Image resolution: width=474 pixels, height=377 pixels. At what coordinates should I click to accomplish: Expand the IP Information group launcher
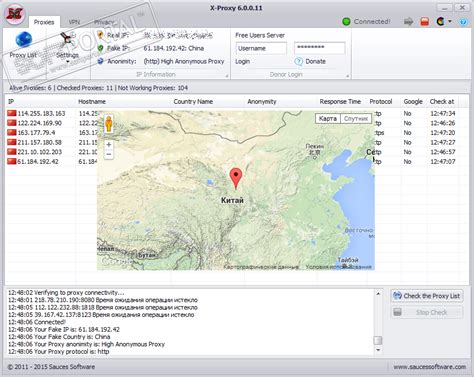click(227, 76)
